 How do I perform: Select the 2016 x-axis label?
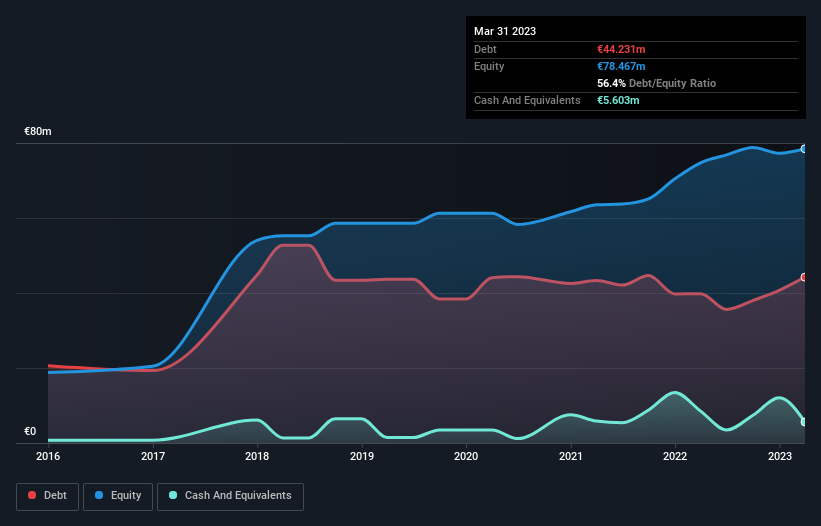[x=48, y=456]
